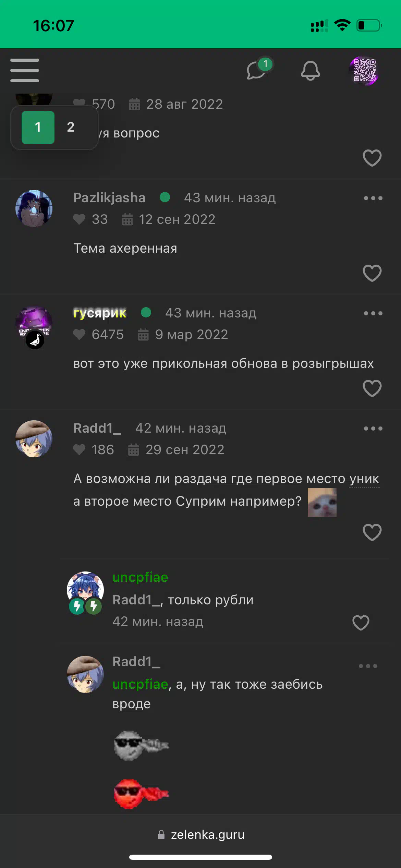The image size is (401, 868).
Task: Like Pazlikjasha's post with the heart
Action: pyautogui.click(x=372, y=273)
